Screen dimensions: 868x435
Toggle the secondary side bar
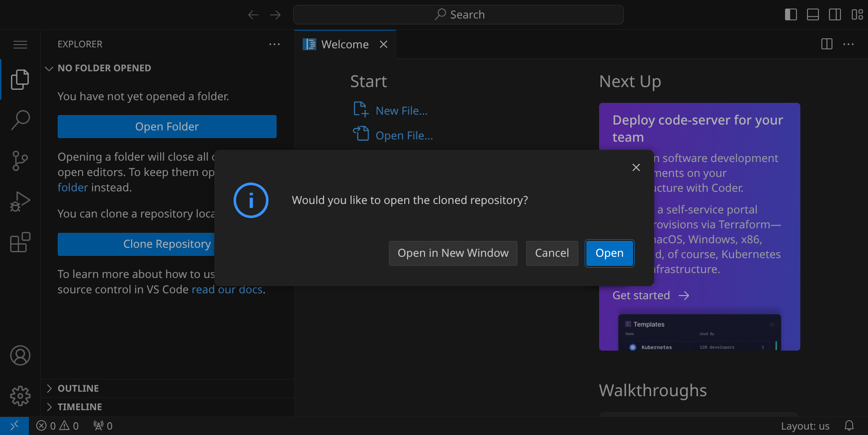[x=835, y=14]
